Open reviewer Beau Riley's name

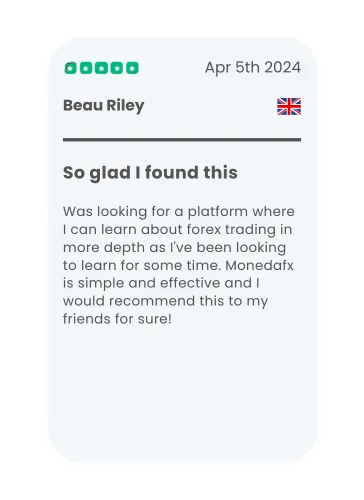coord(104,106)
